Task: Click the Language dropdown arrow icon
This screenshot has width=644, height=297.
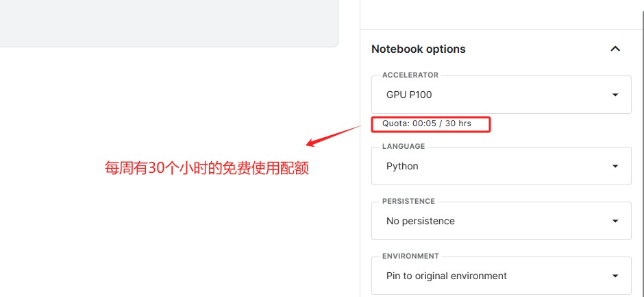Action: click(x=615, y=166)
